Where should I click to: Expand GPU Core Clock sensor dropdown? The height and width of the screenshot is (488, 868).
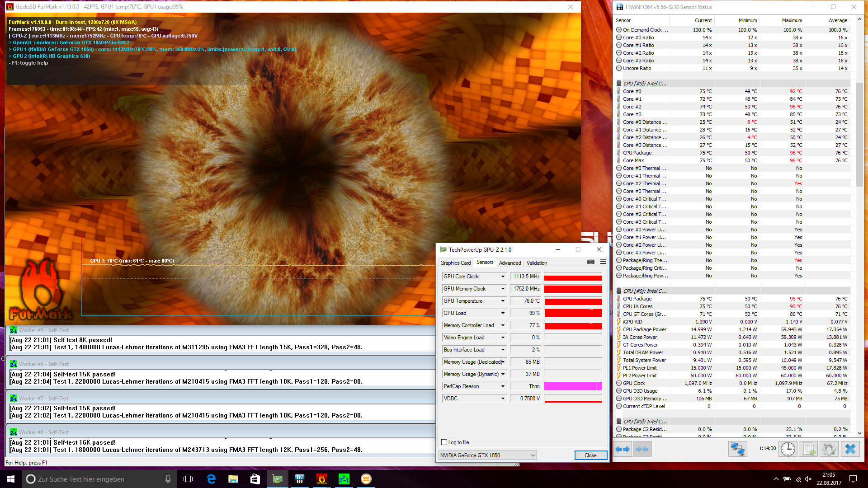click(502, 277)
